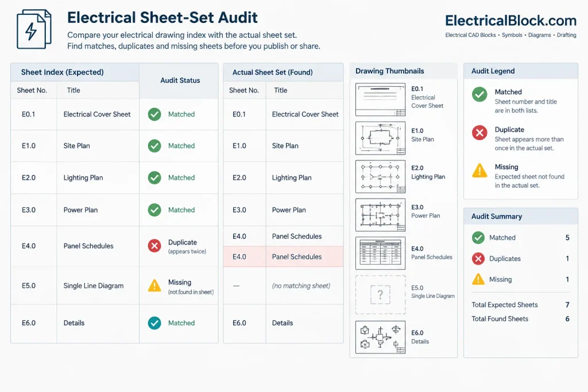Select Power Plan title in expected index
Viewport: 588px width, 392px height.
coord(80,210)
